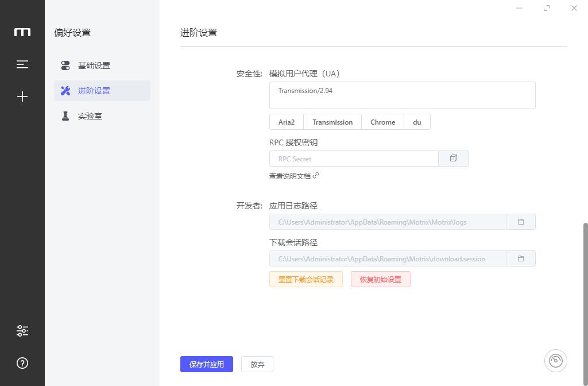Click the speed gauge floating button
The width and height of the screenshot is (588, 386).
pyautogui.click(x=555, y=360)
